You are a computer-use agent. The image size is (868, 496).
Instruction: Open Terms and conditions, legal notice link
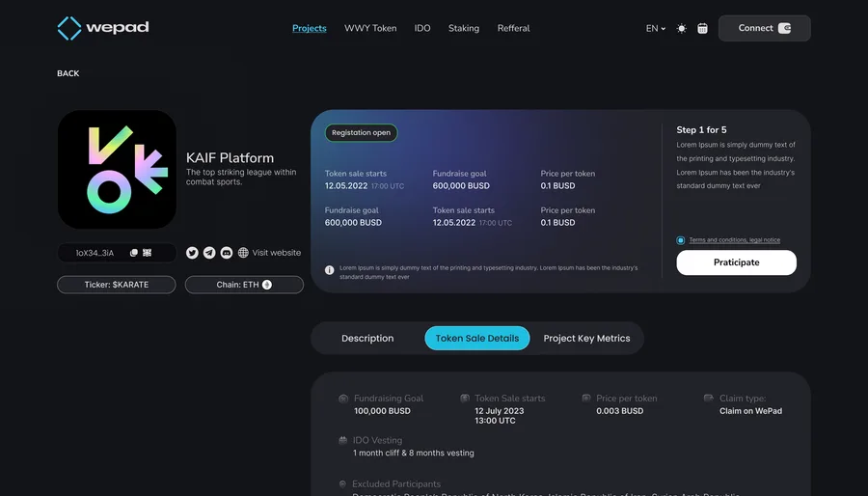[735, 240]
